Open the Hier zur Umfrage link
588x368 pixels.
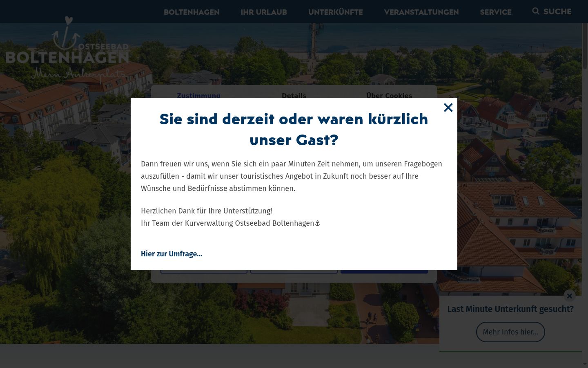point(171,254)
